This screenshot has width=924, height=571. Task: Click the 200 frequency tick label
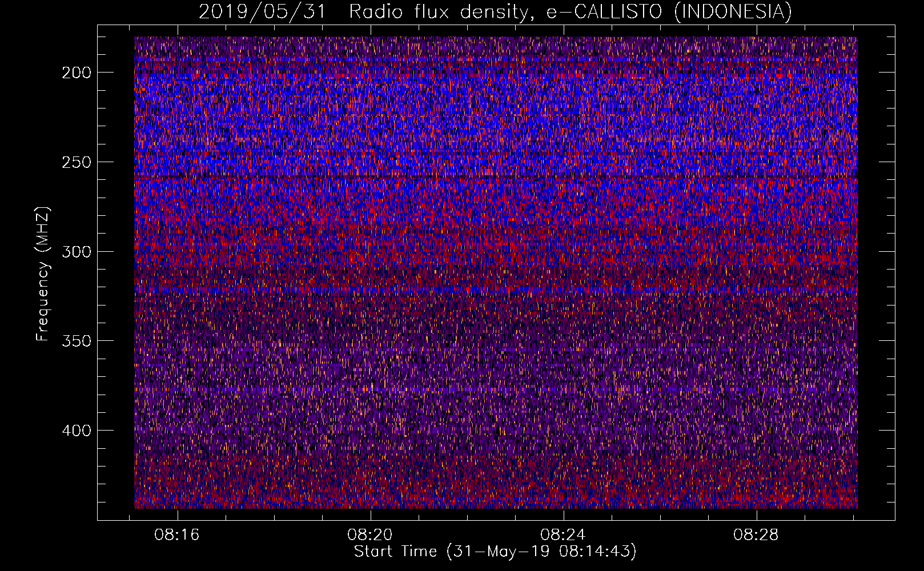click(x=76, y=73)
